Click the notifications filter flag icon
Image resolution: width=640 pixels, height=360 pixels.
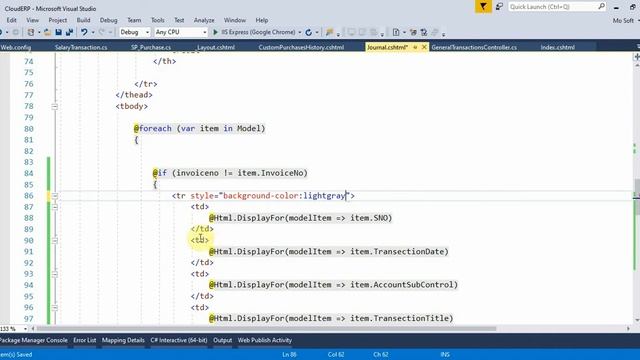click(483, 7)
